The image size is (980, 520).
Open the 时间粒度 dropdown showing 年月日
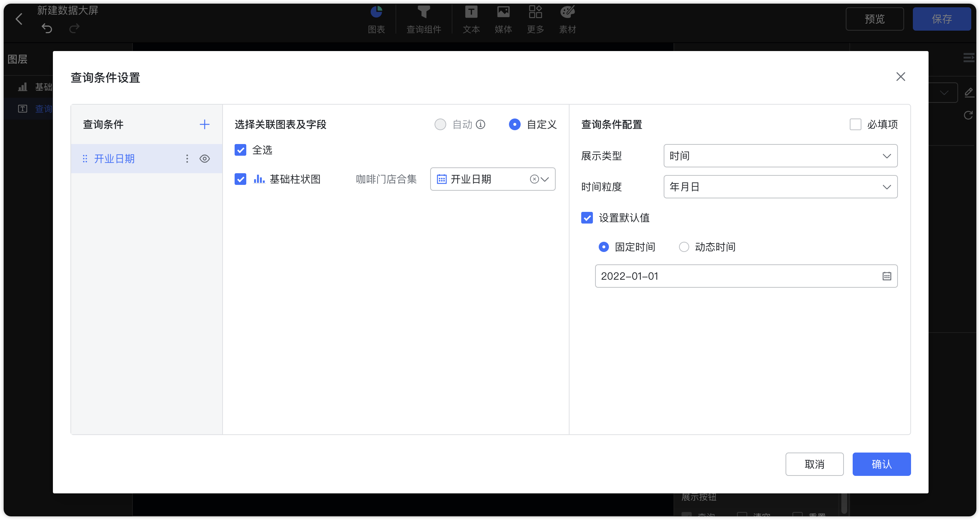click(780, 187)
